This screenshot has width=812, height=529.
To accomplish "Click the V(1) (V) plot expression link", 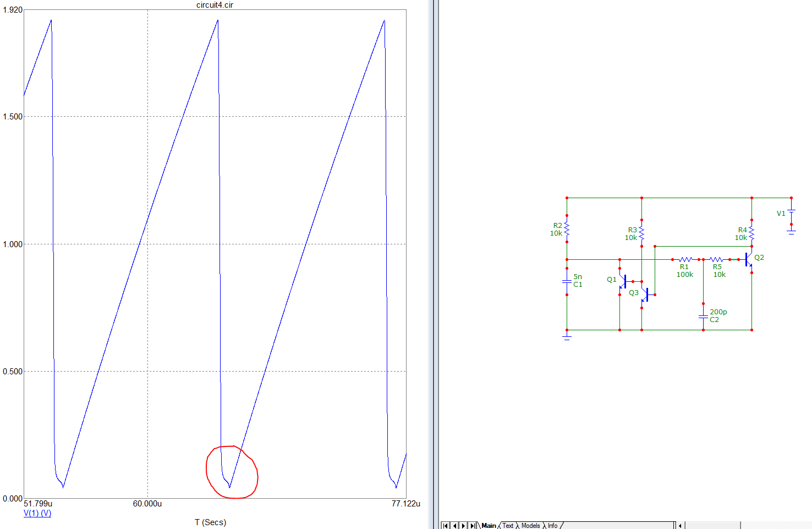I will click(37, 513).
